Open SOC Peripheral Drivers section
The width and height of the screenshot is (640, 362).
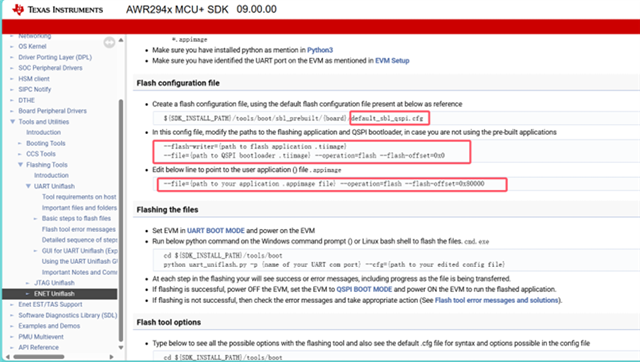point(50,68)
